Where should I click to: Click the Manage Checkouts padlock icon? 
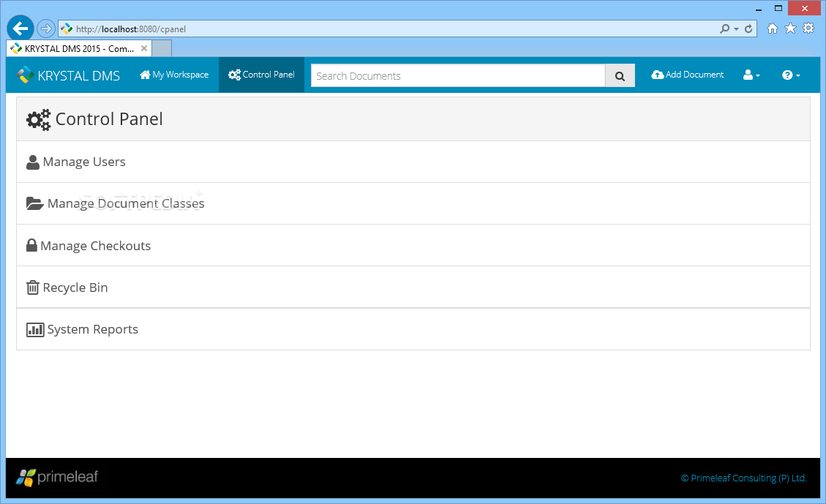[31, 246]
